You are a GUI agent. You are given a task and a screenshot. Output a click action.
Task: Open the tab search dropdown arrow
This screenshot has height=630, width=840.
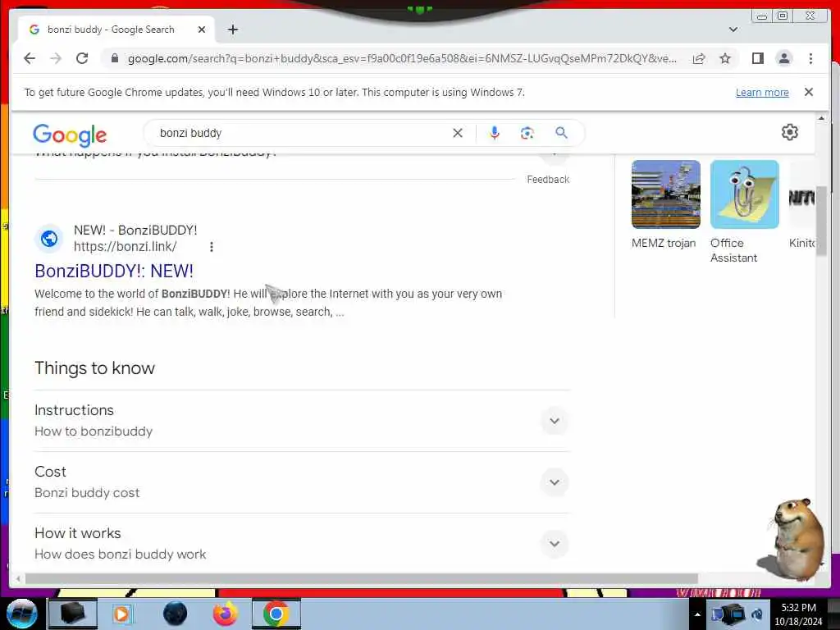coord(733,30)
